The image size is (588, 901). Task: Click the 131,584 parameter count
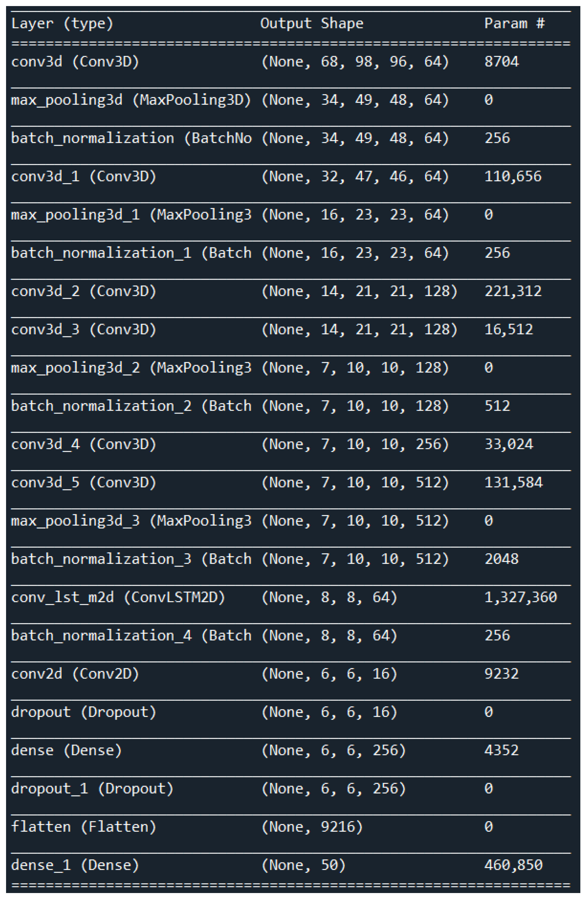513,483
